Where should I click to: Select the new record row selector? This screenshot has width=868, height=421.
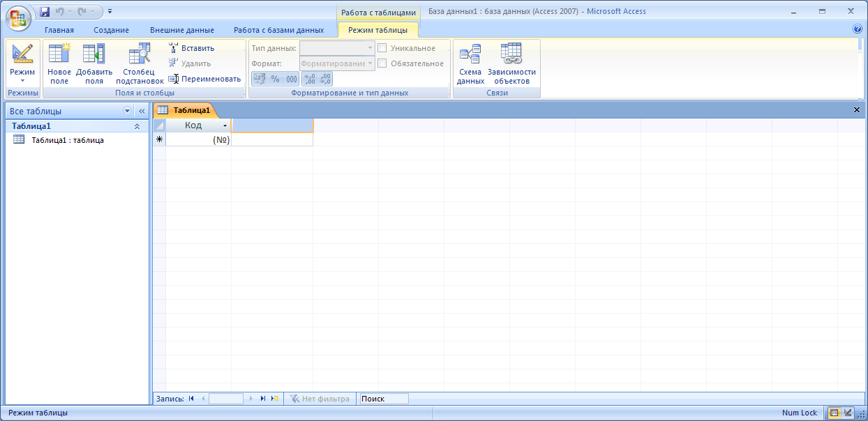pos(159,139)
